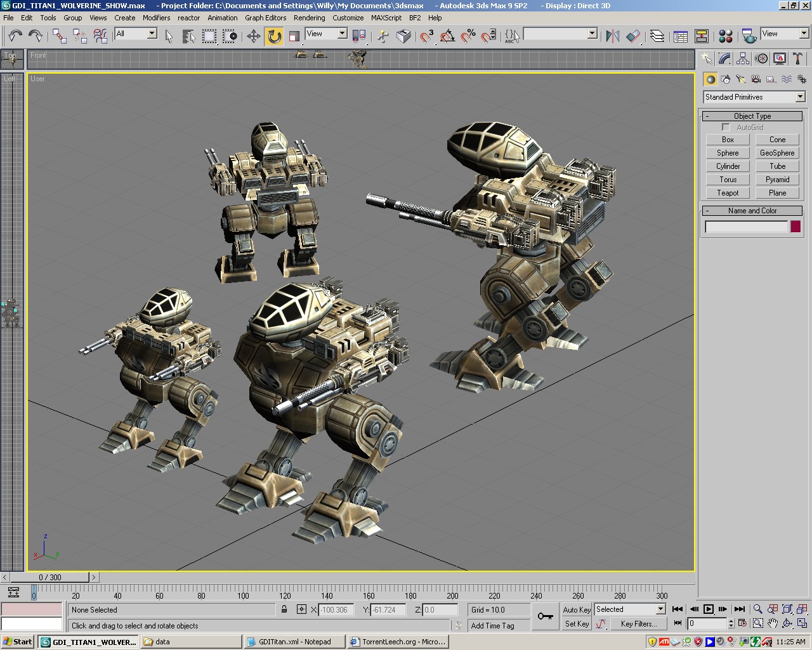
Task: Switch to Utilities hammer panel tab
Action: tap(798, 59)
